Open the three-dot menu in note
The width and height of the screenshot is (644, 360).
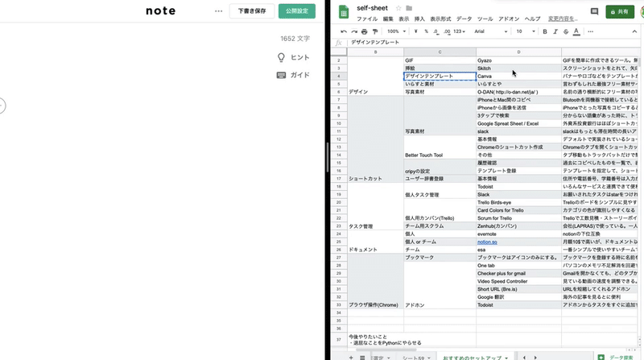pos(218,11)
